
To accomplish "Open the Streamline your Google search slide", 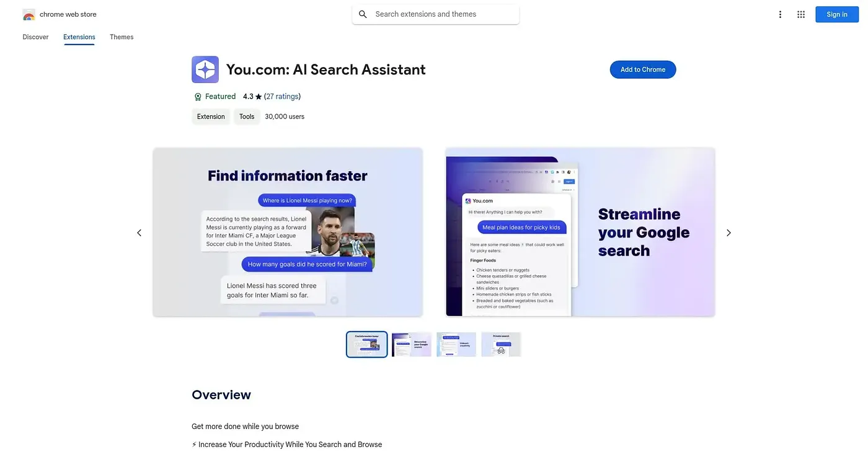I will tap(580, 232).
